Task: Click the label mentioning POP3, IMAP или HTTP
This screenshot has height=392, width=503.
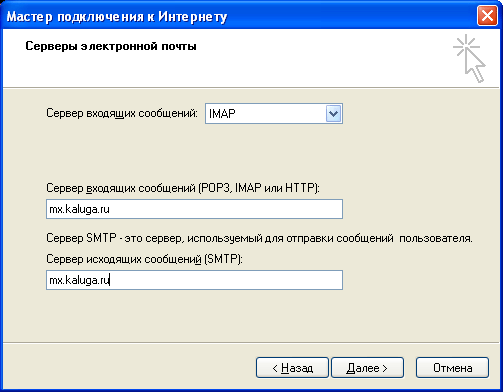Action: [x=183, y=188]
